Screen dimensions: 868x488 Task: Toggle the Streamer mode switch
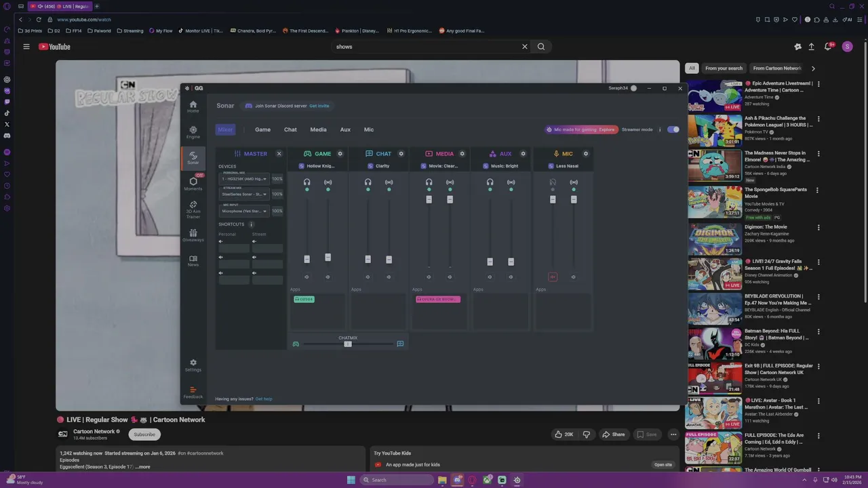[673, 129]
